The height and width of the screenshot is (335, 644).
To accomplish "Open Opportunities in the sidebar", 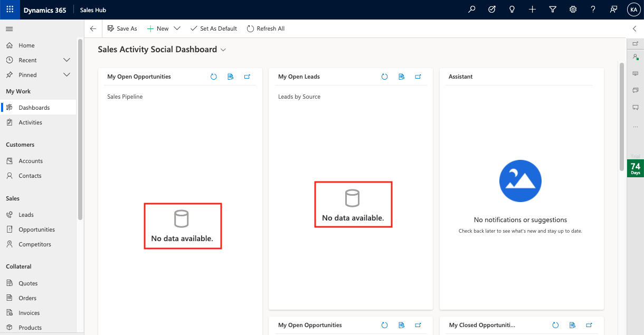I will 38,229.
